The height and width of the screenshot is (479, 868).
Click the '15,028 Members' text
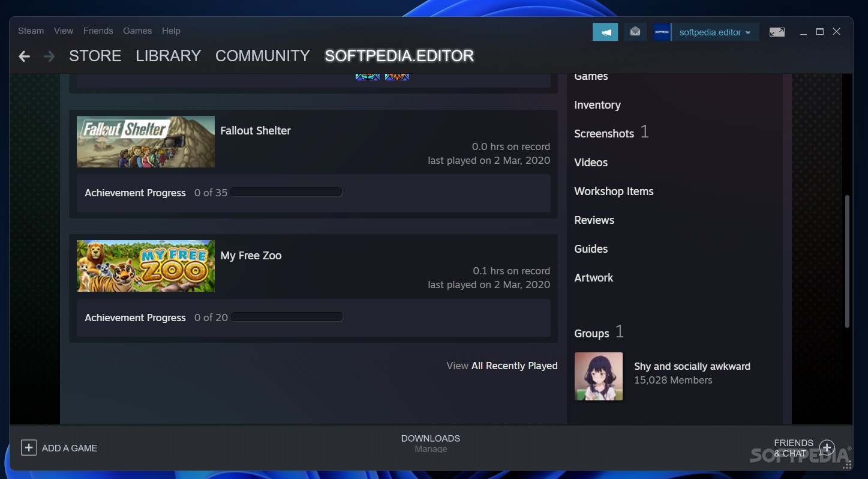tap(673, 380)
